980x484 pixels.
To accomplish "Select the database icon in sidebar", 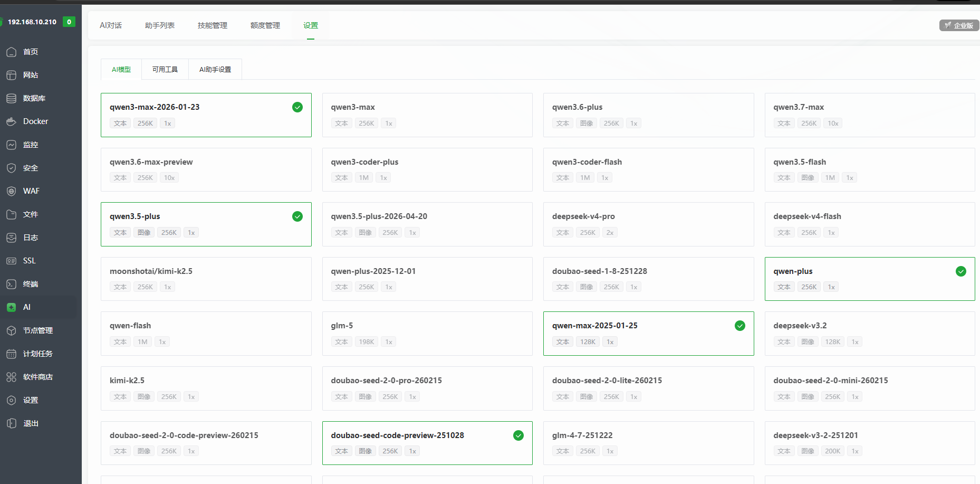I will [12, 98].
